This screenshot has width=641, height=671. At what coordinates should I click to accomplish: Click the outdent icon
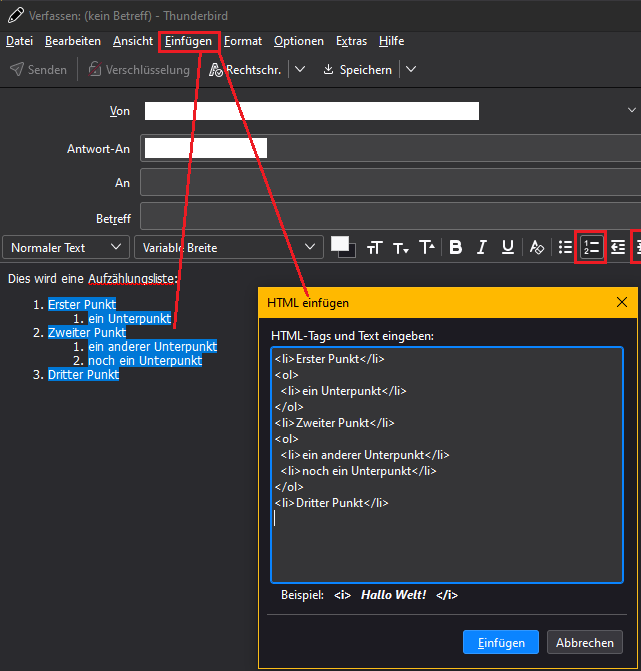618,247
